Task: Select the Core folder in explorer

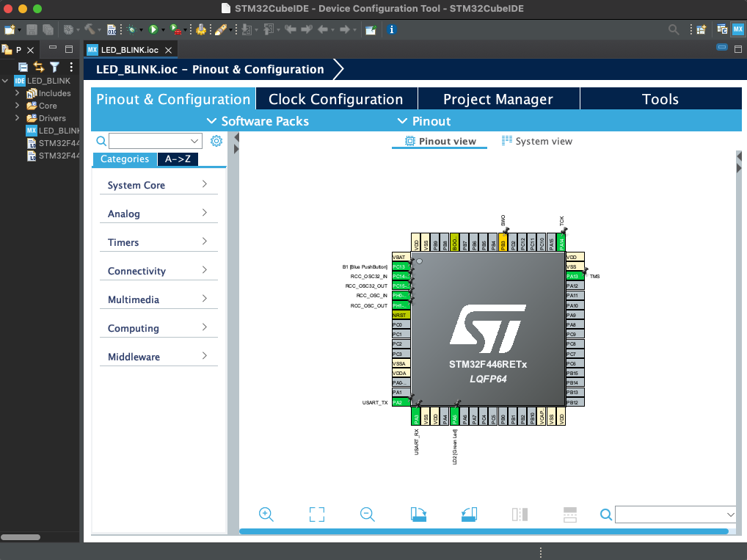Action: [x=48, y=106]
